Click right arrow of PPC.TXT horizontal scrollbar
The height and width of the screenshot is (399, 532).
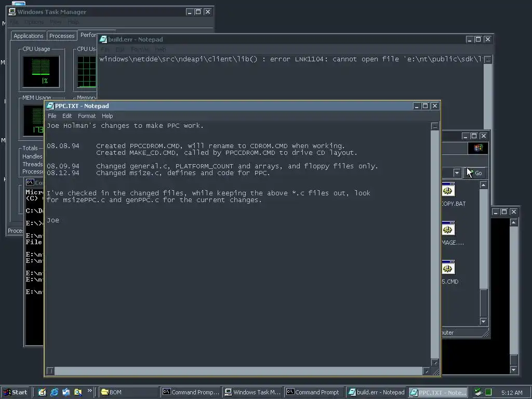[x=426, y=371]
